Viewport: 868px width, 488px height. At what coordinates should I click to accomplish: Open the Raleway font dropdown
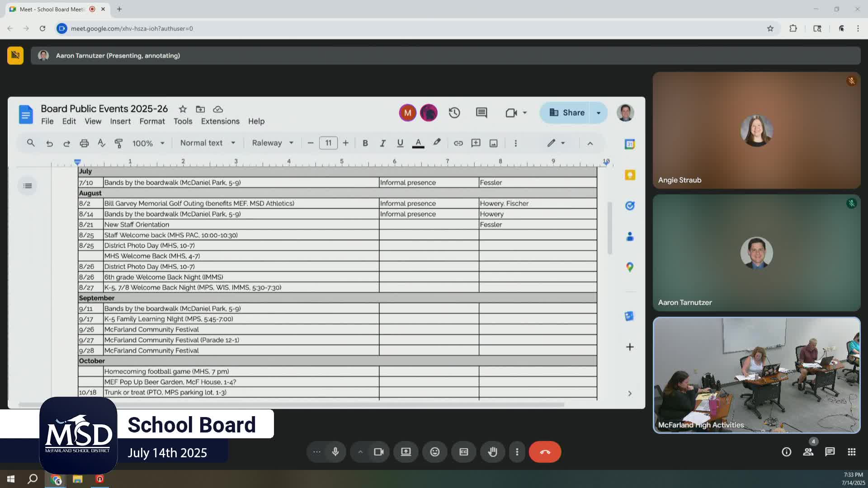coord(273,143)
